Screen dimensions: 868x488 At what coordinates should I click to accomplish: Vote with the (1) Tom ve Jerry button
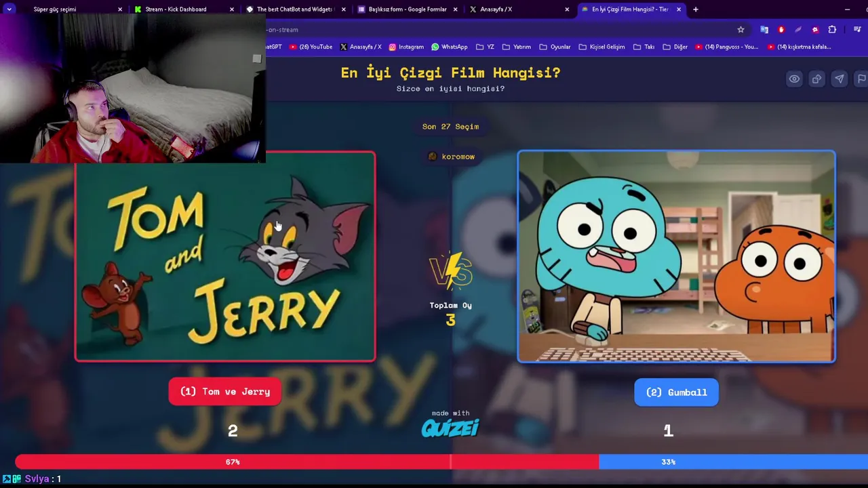225,392
